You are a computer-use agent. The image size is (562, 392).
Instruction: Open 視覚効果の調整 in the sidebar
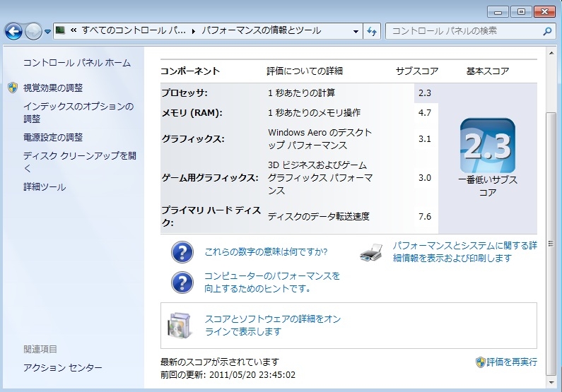tap(53, 88)
